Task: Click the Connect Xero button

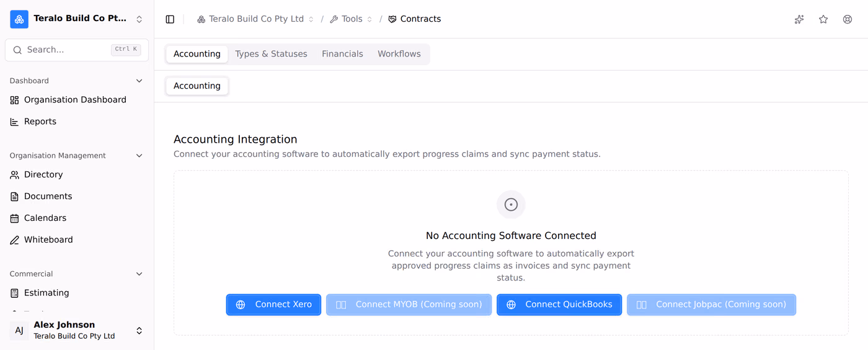Action: pos(273,305)
